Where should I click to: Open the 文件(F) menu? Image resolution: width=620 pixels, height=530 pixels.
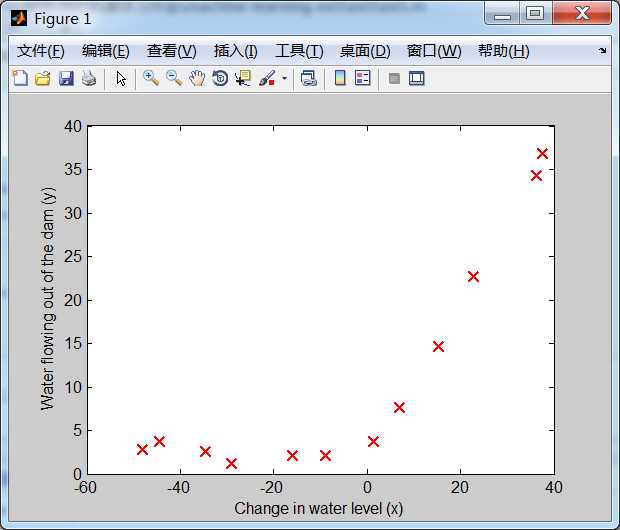(x=40, y=51)
